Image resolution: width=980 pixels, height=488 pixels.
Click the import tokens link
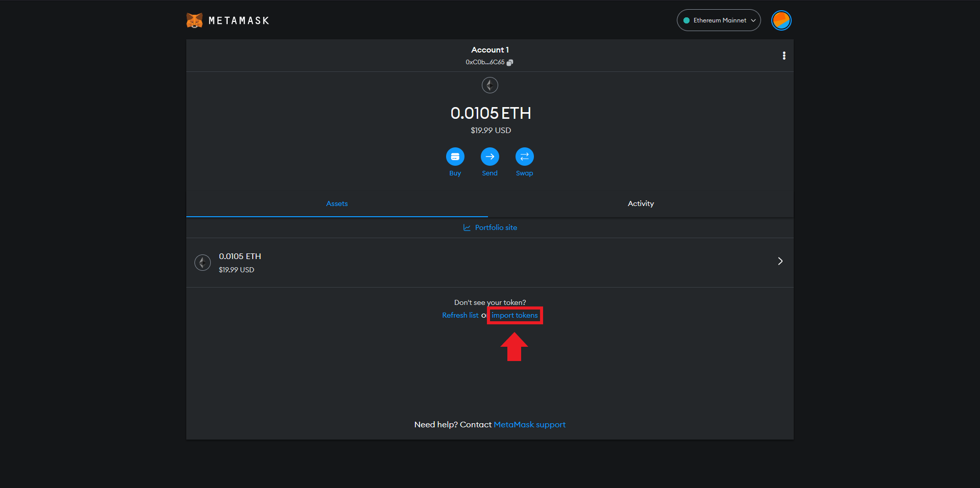click(514, 315)
